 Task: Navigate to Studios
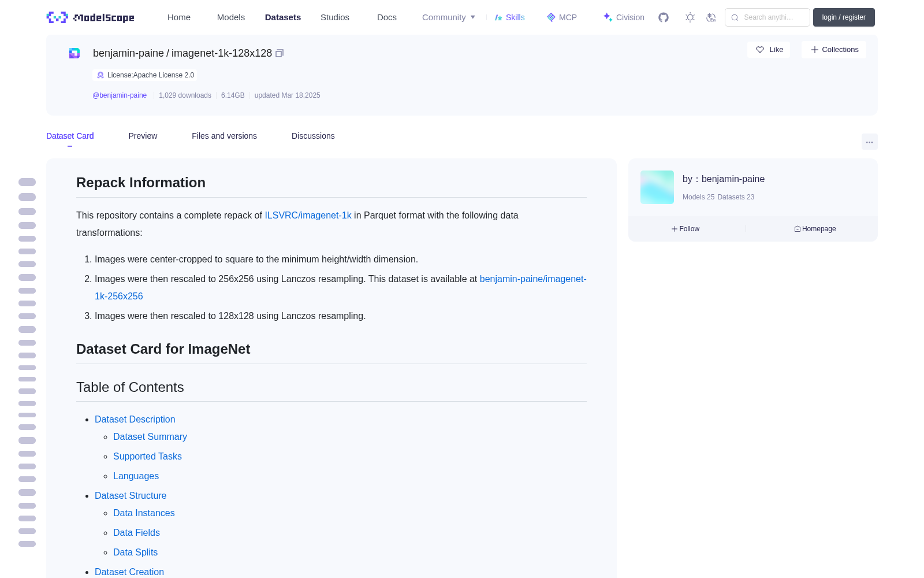(335, 17)
